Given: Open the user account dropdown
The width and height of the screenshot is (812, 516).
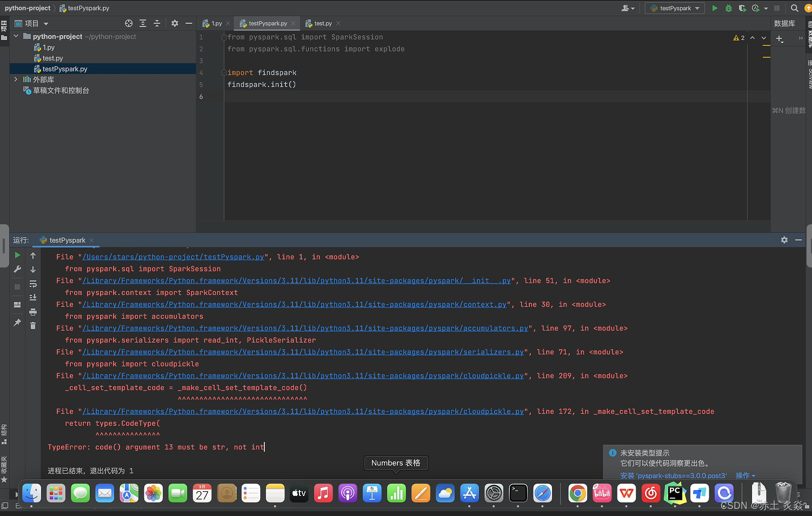Looking at the screenshot, I should coord(628,8).
